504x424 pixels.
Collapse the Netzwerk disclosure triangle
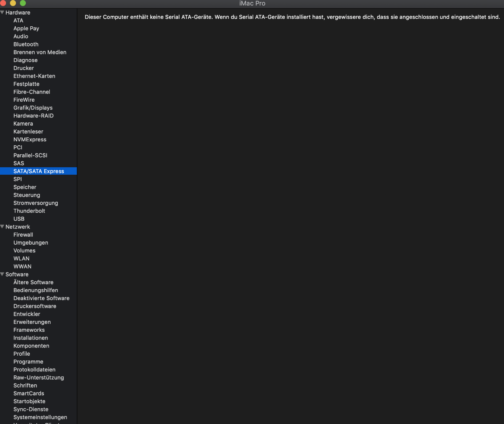click(2, 227)
